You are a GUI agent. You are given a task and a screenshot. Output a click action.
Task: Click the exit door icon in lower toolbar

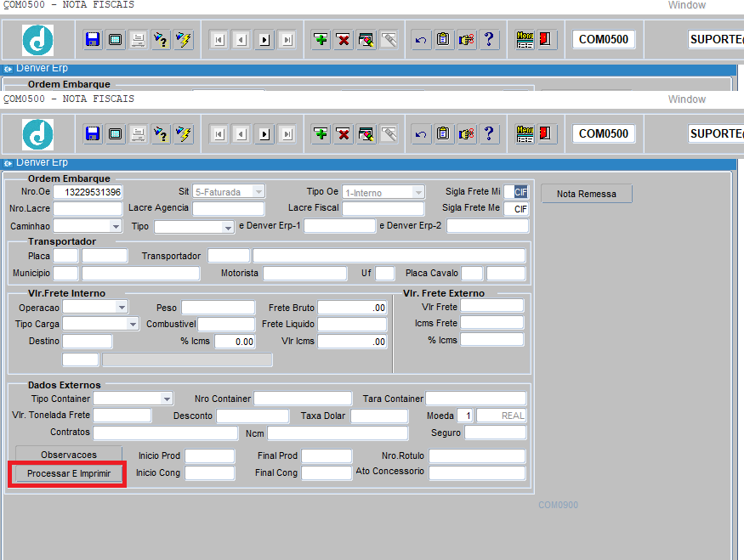click(x=545, y=133)
